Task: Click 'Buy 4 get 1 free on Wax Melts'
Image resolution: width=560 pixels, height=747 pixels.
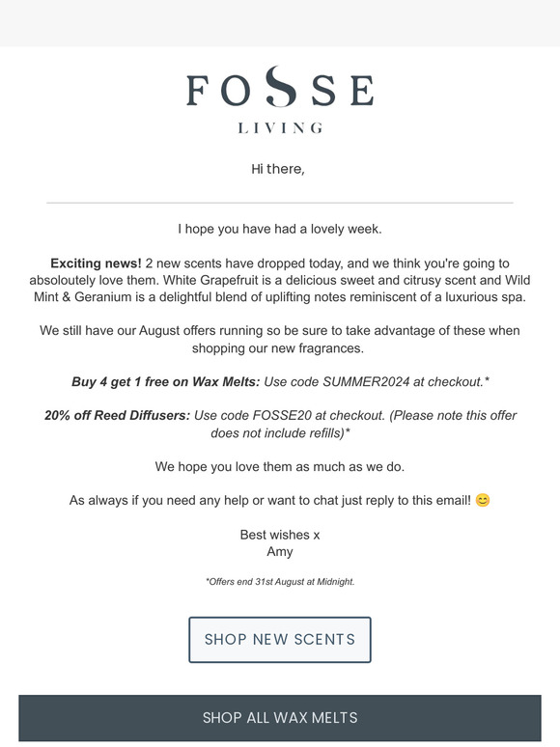Action: point(165,381)
